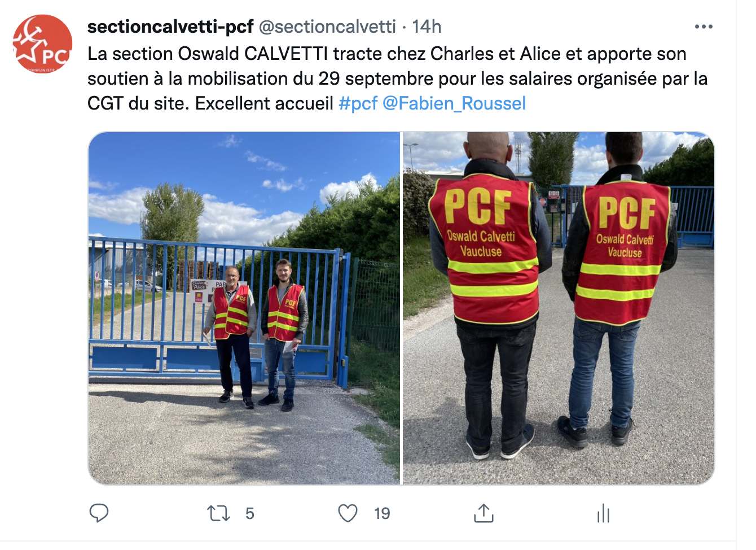This screenshot has height=550, width=756.
Task: Click the reply speech bubble icon
Action: tap(99, 513)
